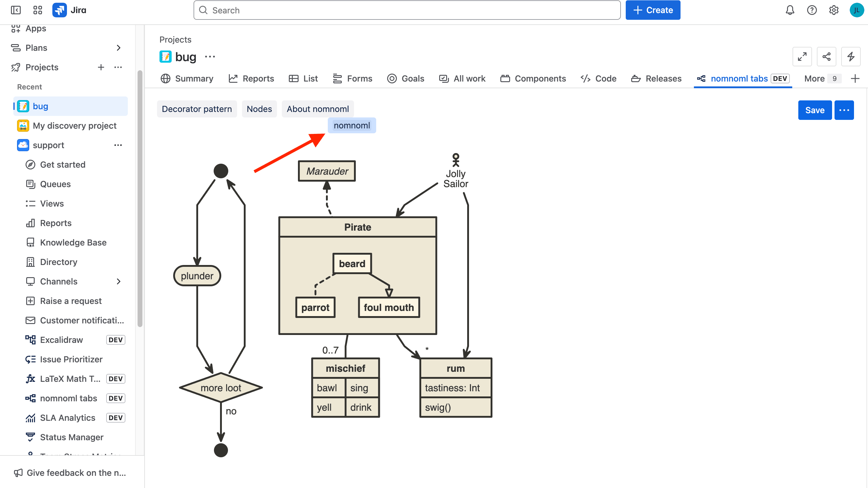
Task: Collapse the sidebar with the panel icon
Action: 16,10
